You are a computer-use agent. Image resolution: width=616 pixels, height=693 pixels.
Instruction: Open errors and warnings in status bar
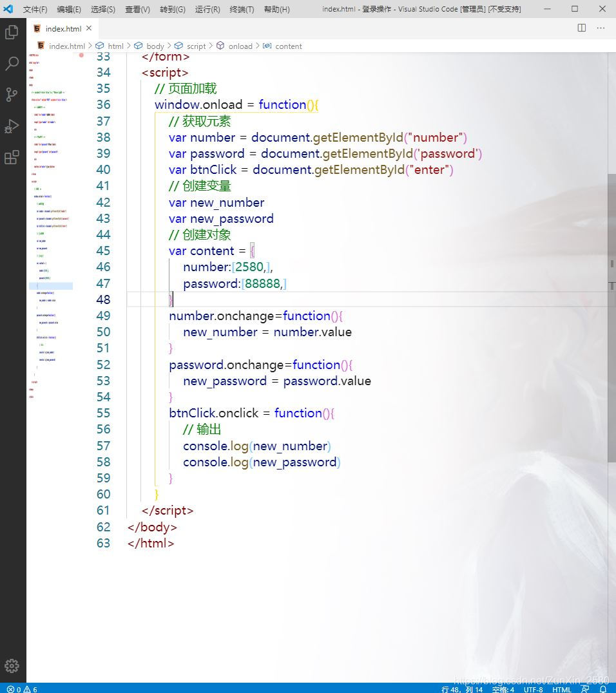pos(22,689)
